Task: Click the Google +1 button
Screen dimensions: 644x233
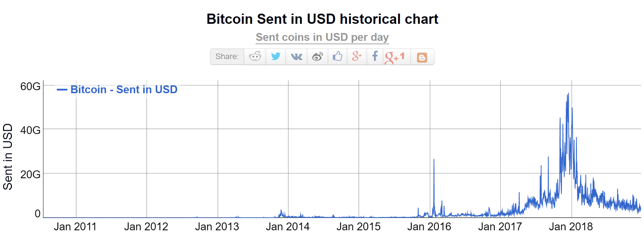Action: coord(395,57)
